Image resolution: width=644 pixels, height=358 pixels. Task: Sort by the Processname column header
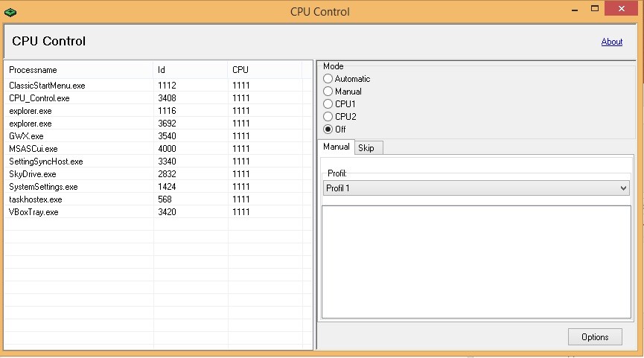click(x=78, y=70)
